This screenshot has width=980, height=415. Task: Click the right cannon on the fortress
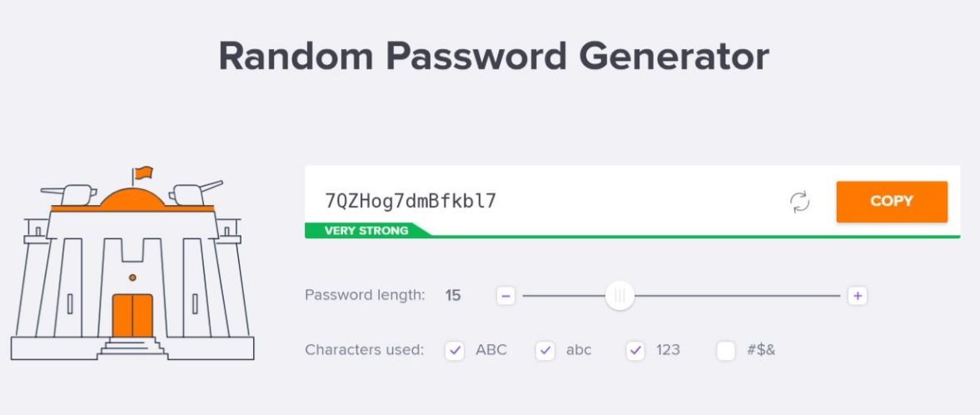[x=195, y=193]
